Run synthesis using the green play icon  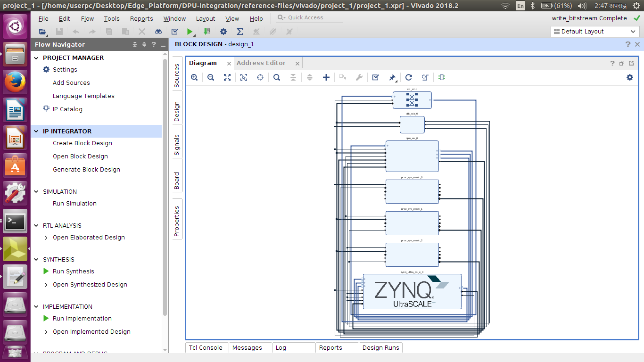[46, 271]
